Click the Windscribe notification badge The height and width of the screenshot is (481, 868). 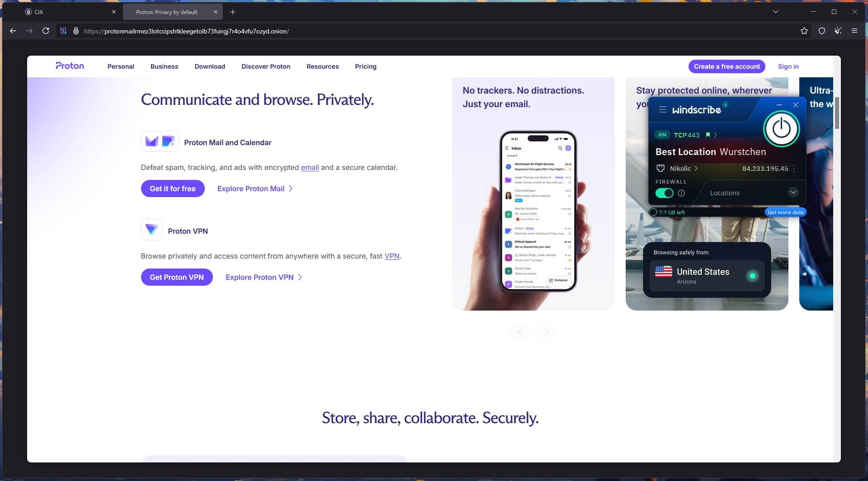[725, 104]
